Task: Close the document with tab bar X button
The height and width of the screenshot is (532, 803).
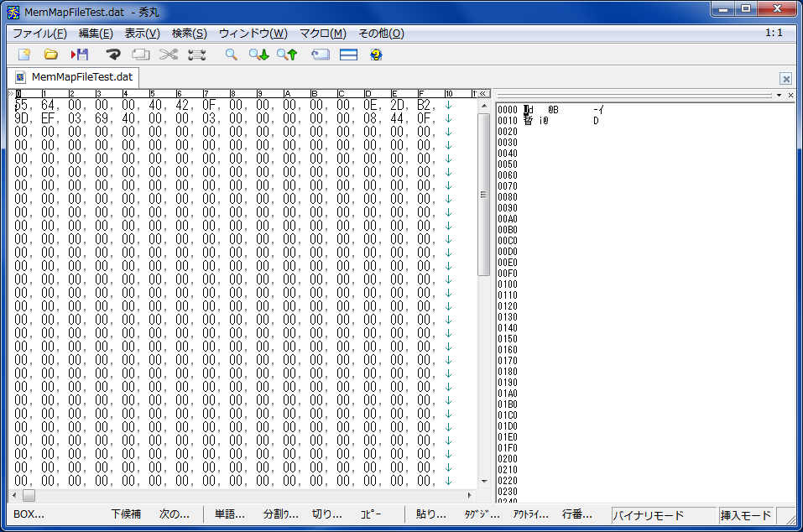Action: click(x=786, y=79)
